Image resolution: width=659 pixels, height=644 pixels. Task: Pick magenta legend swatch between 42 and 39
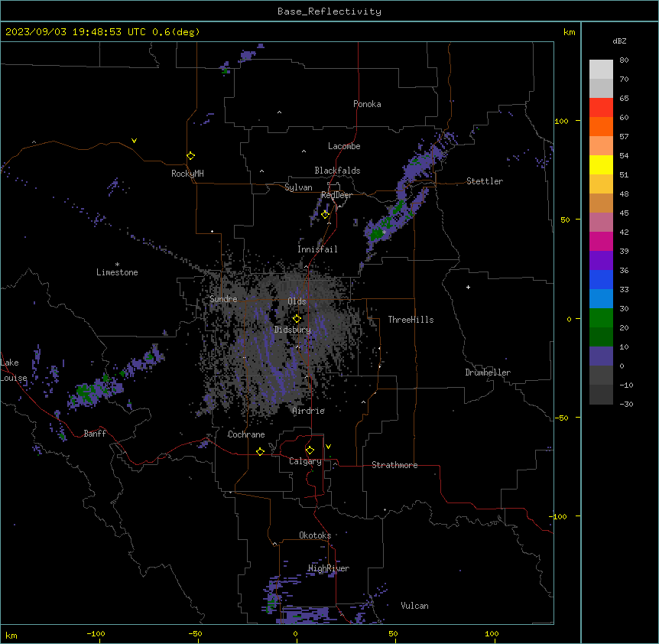pyautogui.click(x=601, y=241)
